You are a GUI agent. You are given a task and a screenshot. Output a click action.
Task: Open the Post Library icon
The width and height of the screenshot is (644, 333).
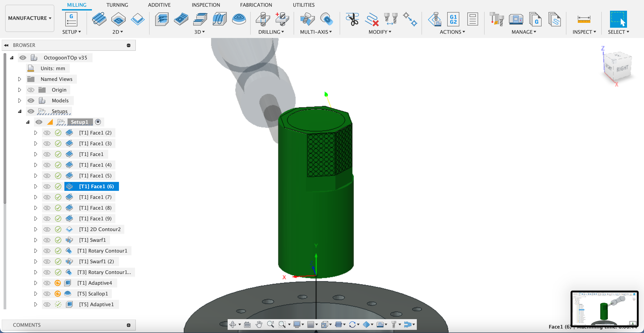pyautogui.click(x=535, y=19)
